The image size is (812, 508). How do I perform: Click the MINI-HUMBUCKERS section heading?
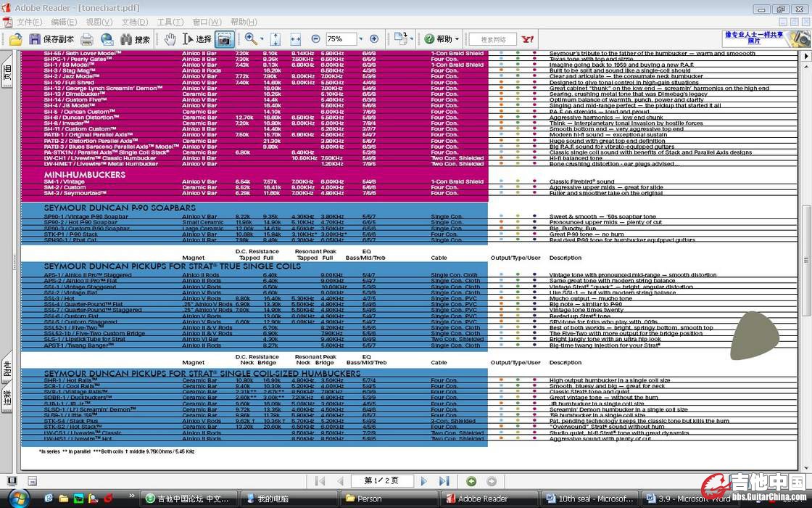tap(84, 175)
